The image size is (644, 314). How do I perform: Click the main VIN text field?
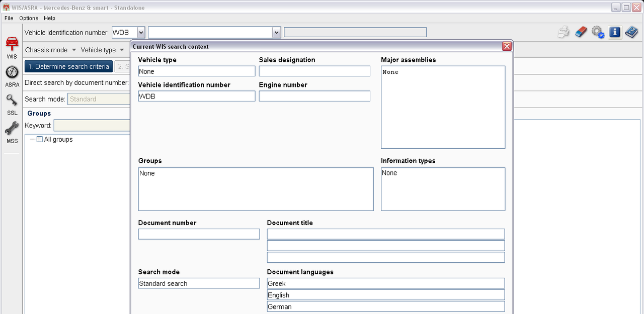[210, 32]
